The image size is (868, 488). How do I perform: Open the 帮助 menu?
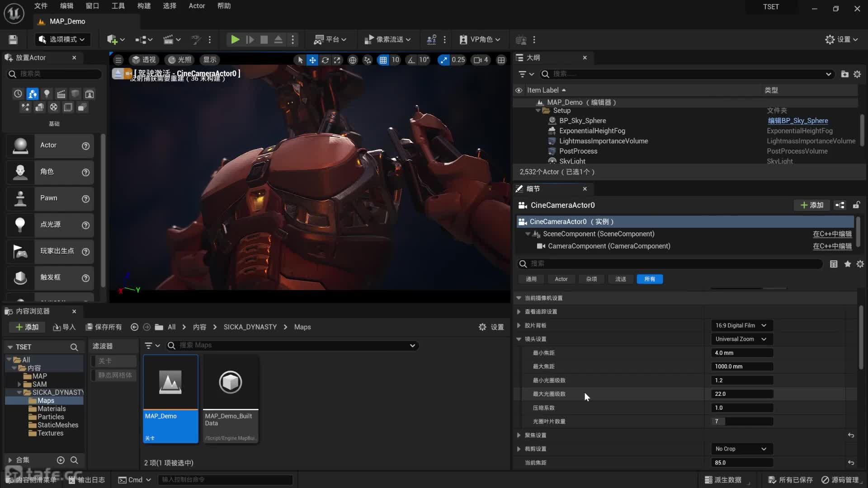pos(224,6)
